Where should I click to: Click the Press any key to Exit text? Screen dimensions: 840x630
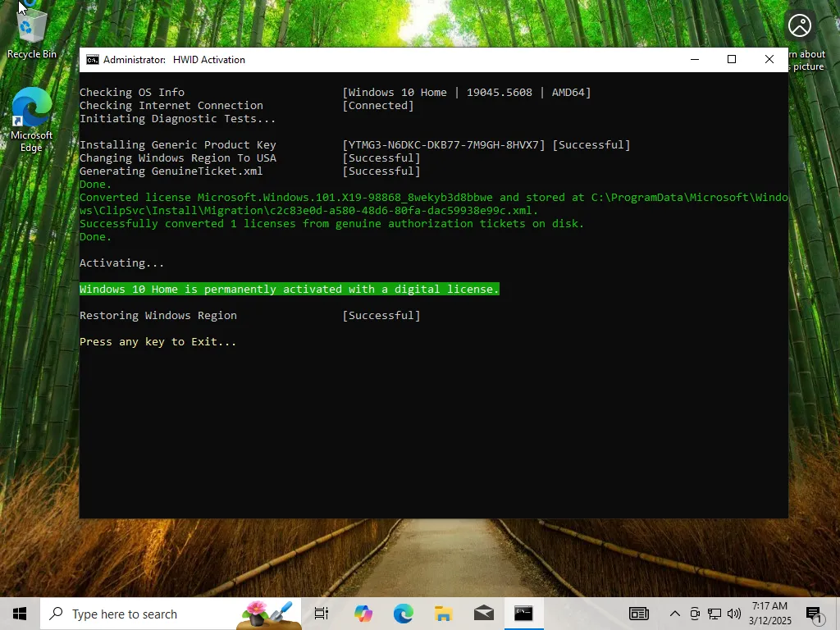tap(158, 342)
